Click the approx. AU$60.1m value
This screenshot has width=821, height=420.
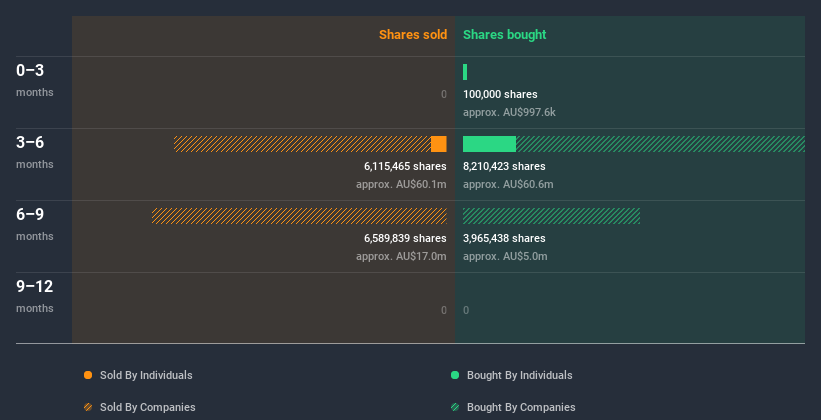401,184
